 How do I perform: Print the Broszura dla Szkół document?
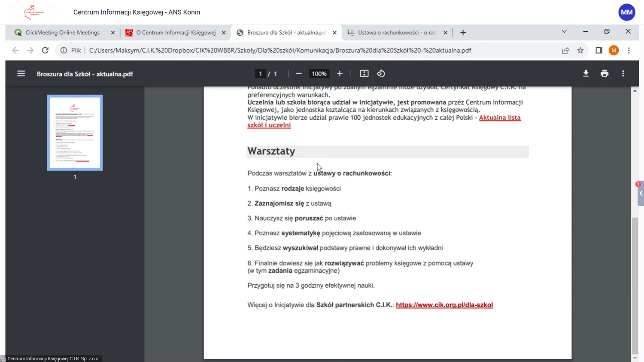point(605,73)
